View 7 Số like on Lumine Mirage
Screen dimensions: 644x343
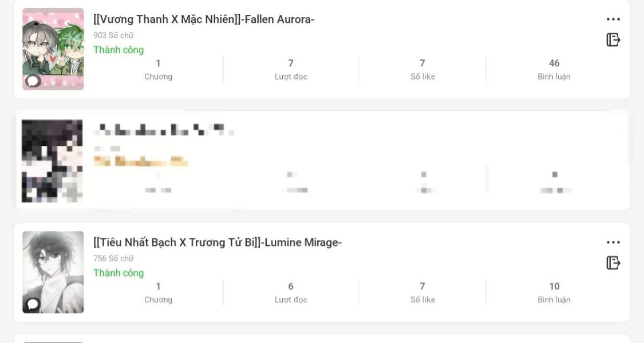coord(422,293)
